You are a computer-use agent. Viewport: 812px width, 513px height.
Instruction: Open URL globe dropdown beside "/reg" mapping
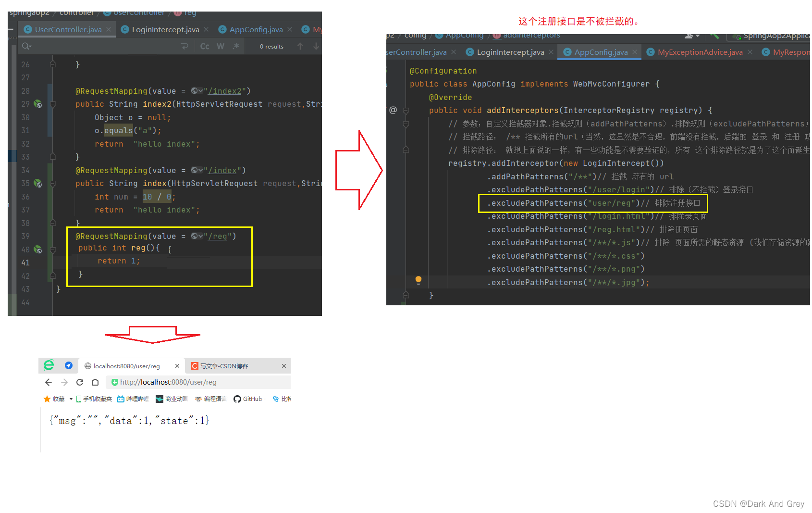[197, 236]
